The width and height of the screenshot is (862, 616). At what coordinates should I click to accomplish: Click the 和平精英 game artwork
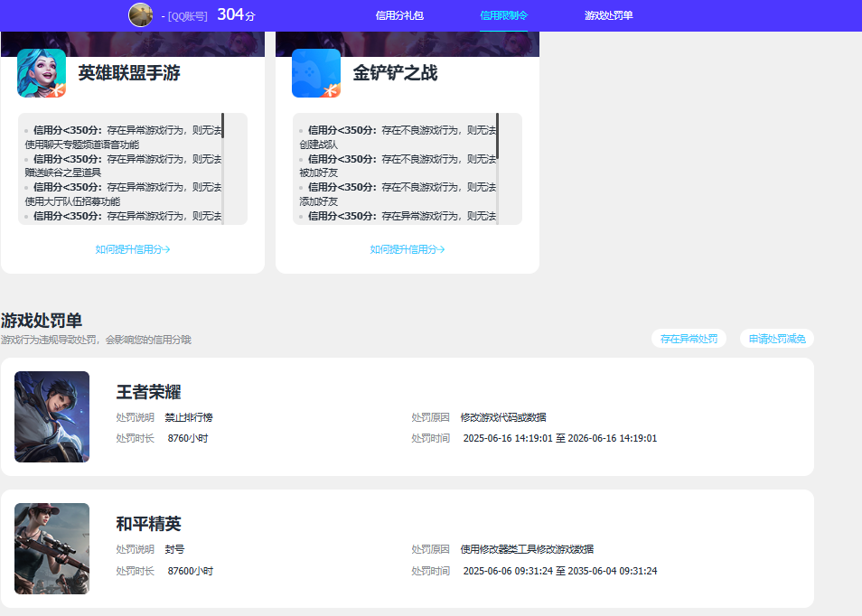coord(52,547)
